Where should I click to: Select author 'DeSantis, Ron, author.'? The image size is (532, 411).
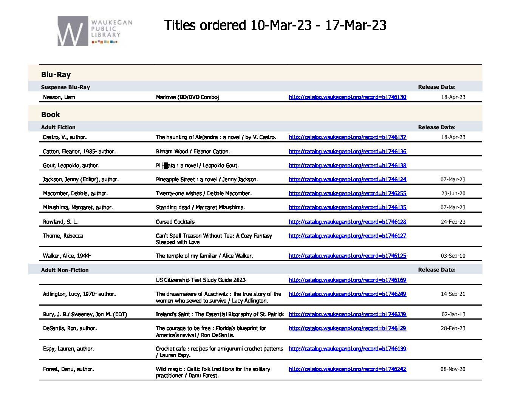70,328
